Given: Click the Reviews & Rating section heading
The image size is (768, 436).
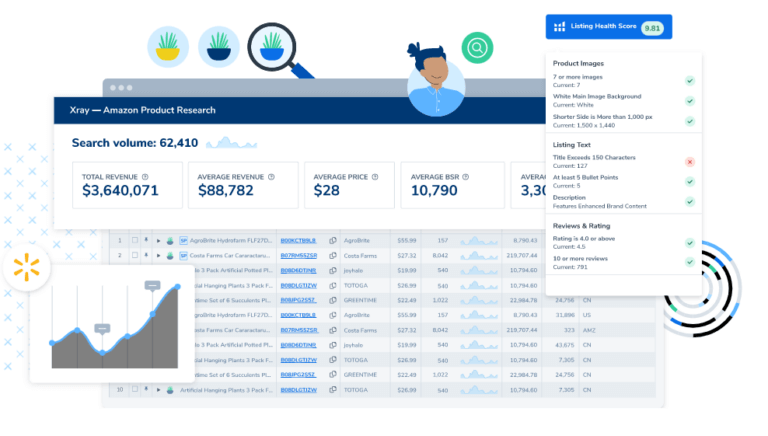Looking at the screenshot, I should tap(581, 226).
